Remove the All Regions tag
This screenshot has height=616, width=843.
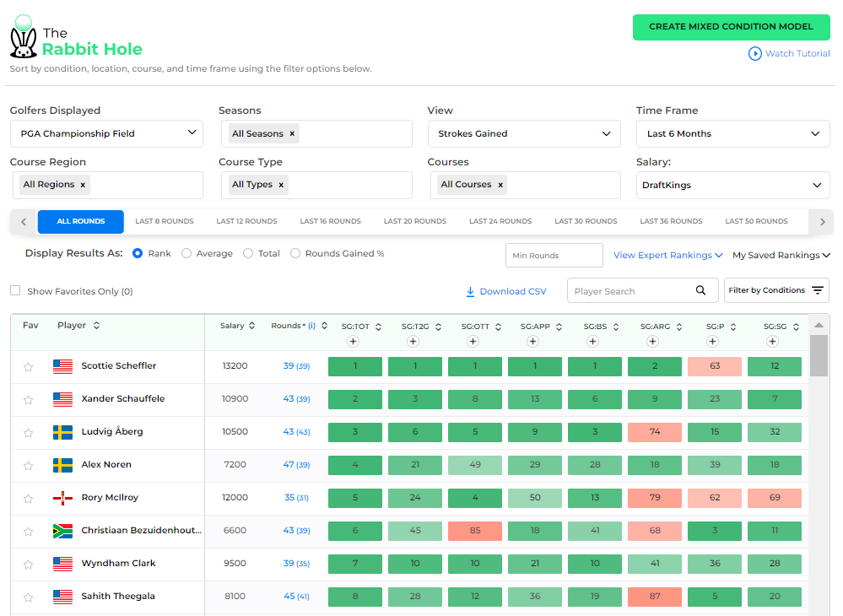83,185
